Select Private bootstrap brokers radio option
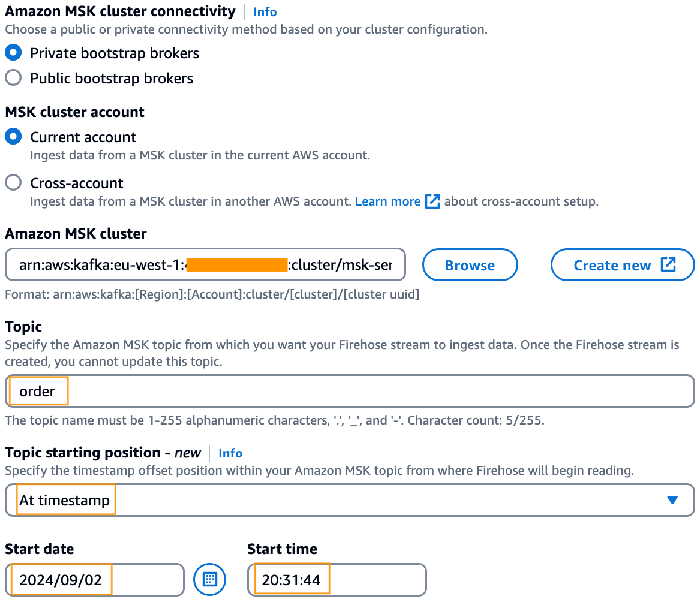 pos(13,53)
